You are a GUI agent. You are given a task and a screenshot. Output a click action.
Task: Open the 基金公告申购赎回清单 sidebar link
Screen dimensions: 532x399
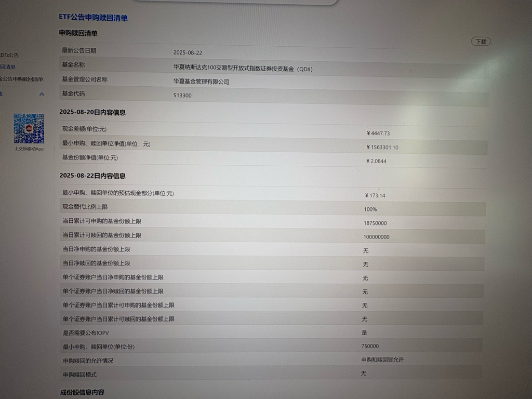pyautogui.click(x=21, y=79)
